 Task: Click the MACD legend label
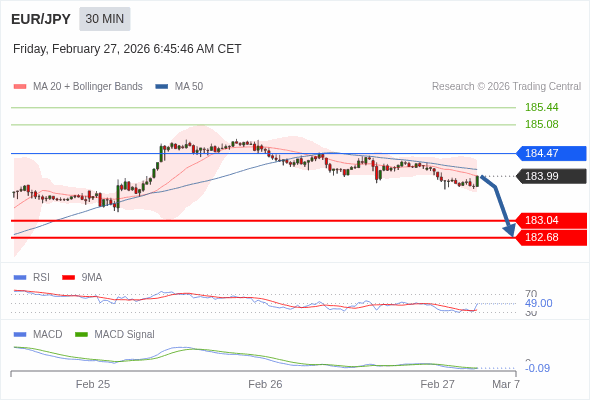point(47,335)
